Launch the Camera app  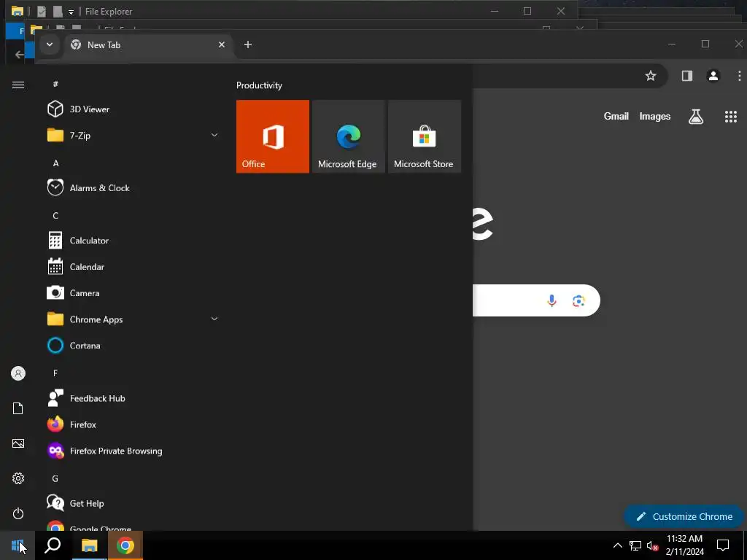[x=133, y=293]
